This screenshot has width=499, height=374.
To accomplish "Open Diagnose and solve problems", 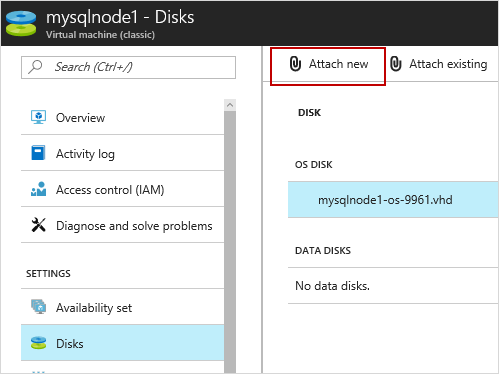I will (x=122, y=225).
